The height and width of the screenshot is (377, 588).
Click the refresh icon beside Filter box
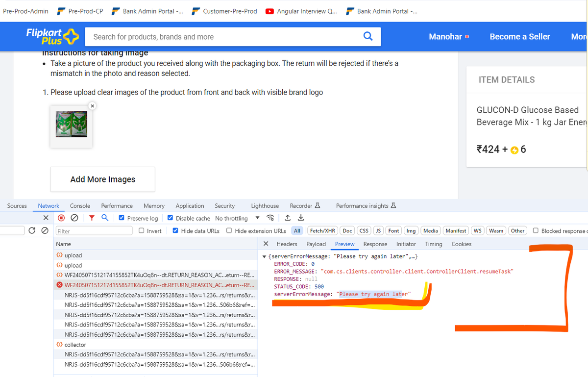point(32,230)
